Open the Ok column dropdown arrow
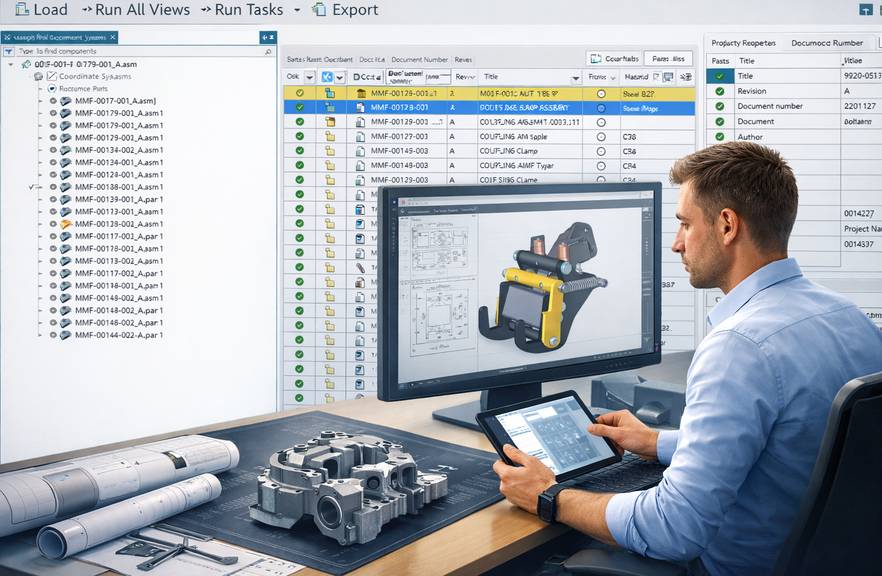Viewport: 882px width, 576px height. (309, 79)
